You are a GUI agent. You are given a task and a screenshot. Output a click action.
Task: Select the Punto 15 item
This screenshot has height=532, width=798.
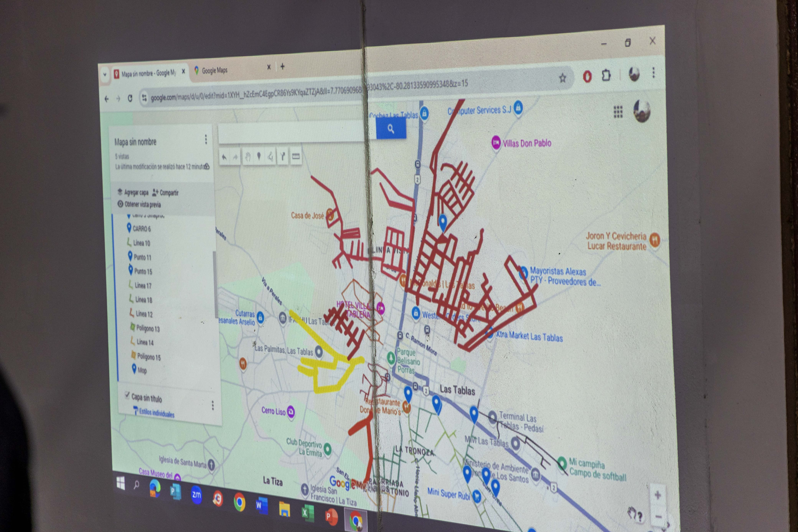tap(140, 271)
